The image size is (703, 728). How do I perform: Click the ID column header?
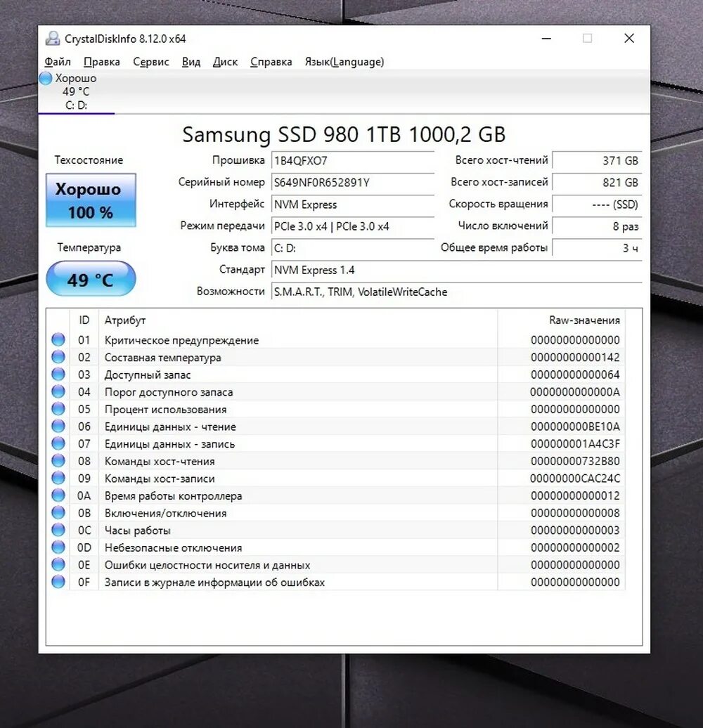pyautogui.click(x=84, y=320)
